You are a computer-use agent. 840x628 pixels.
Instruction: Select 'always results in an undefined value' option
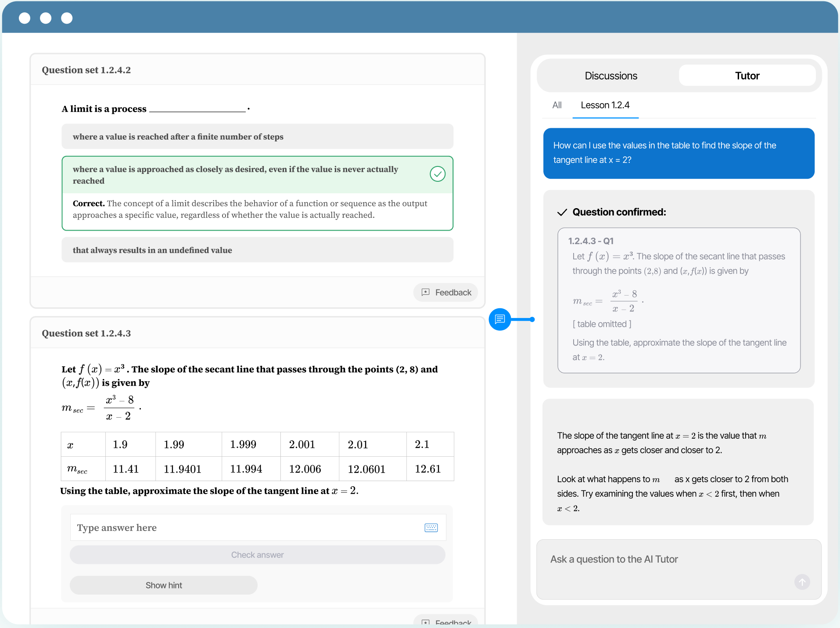click(257, 250)
